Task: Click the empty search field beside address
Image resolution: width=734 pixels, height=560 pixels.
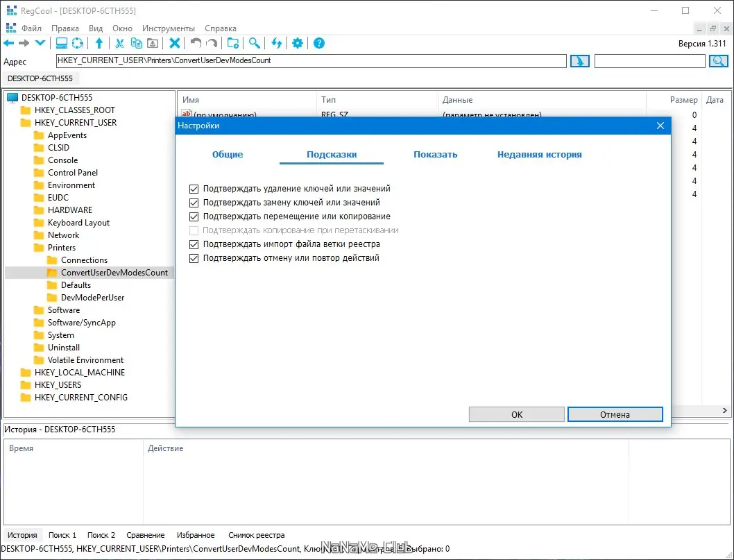Action: coord(650,61)
